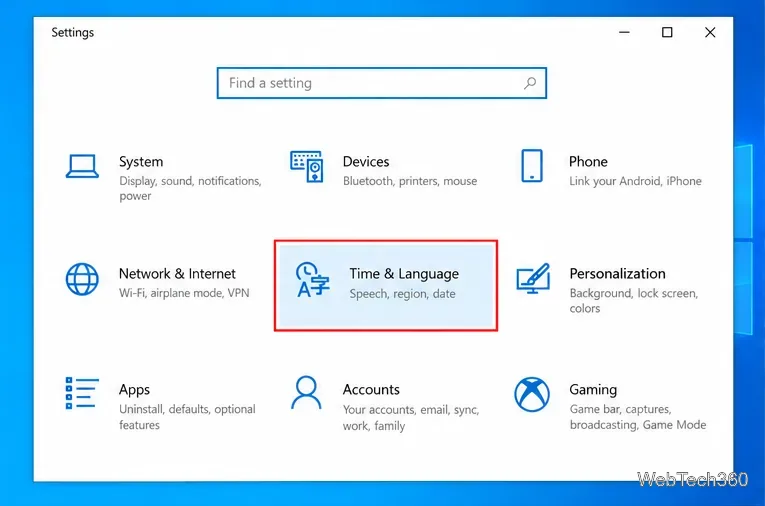Click the Apps list icon
Viewport: 765px width, 506px height.
82,393
